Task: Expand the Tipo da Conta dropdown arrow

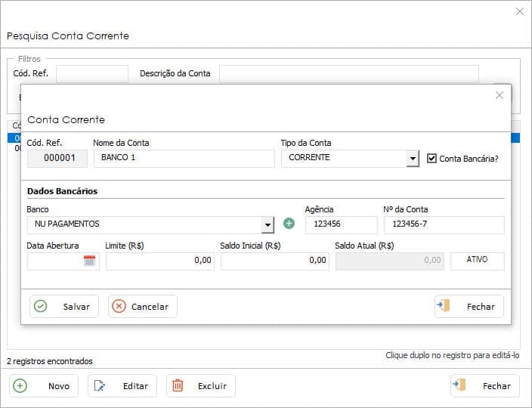Action: tap(412, 159)
